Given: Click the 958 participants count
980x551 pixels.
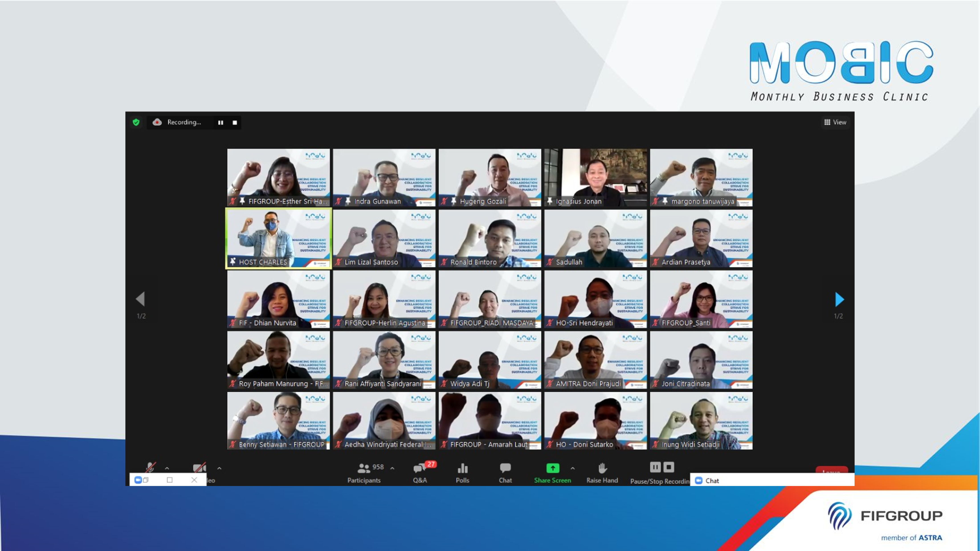Looking at the screenshot, I should tap(378, 467).
